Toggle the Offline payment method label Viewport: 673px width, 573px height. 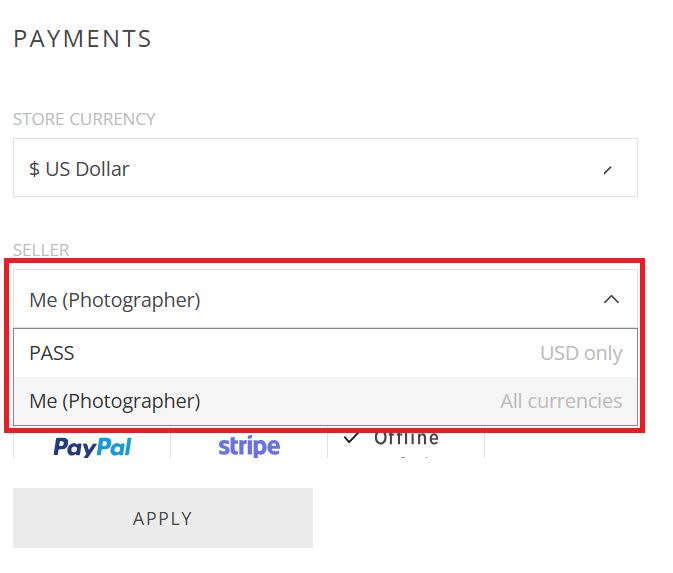[x=406, y=438]
